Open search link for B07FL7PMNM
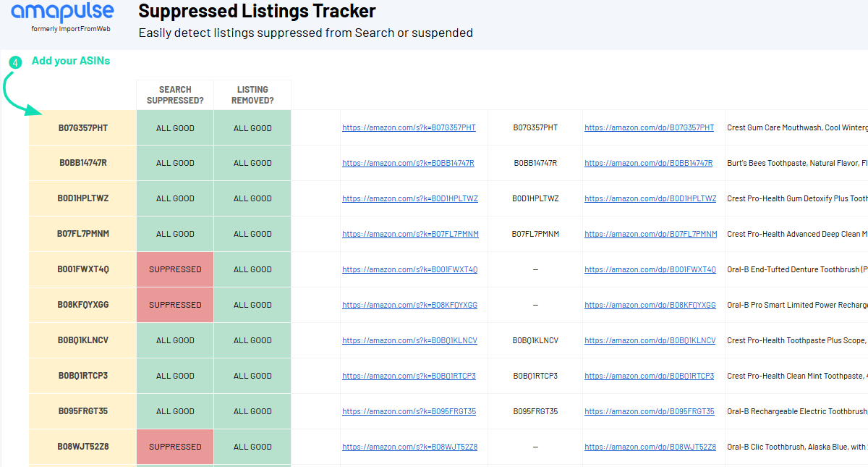The image size is (868, 467). (410, 235)
